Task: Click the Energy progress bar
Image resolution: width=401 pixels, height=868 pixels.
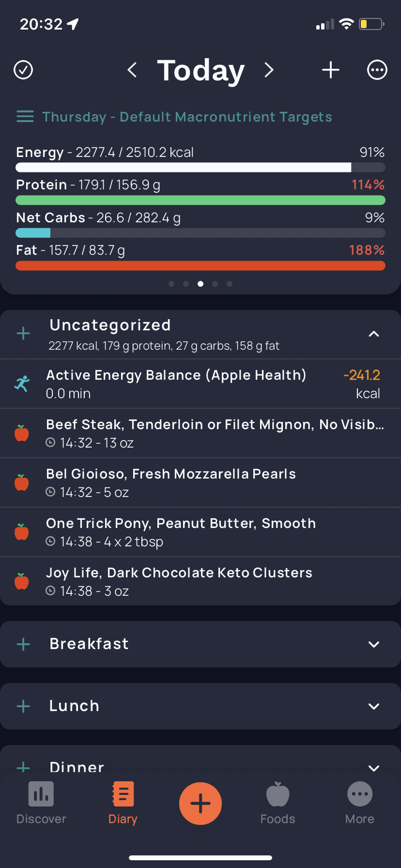Action: click(200, 168)
